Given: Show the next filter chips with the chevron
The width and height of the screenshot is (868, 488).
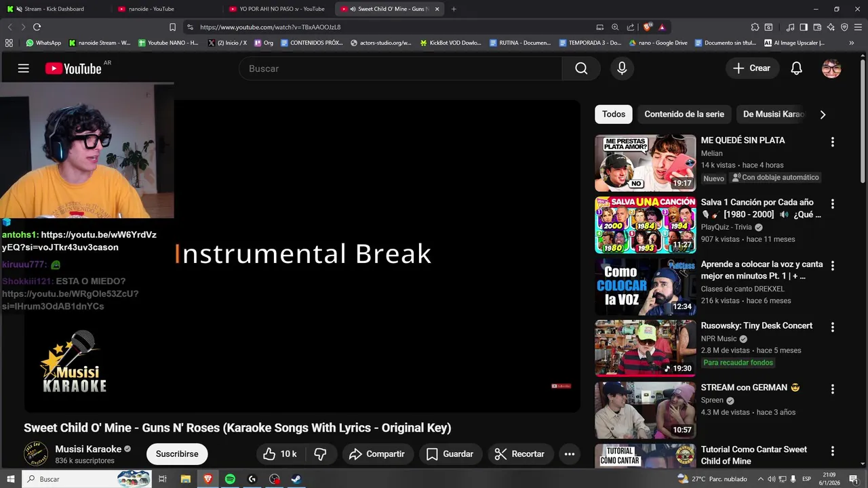Looking at the screenshot, I should click(823, 115).
